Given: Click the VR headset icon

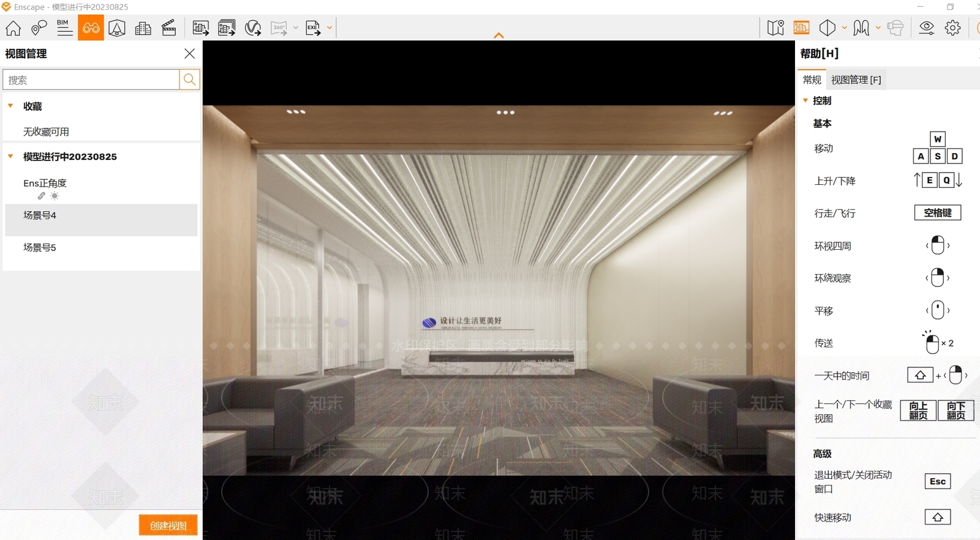Looking at the screenshot, I should (895, 28).
